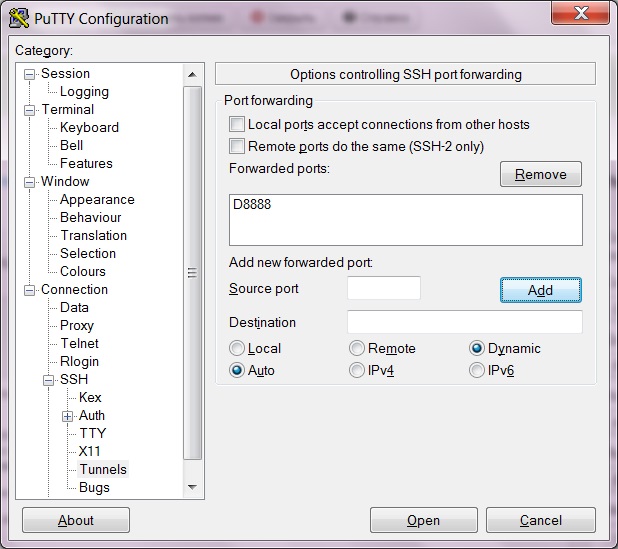
Task: Select the Auto address family option
Action: pos(237,370)
